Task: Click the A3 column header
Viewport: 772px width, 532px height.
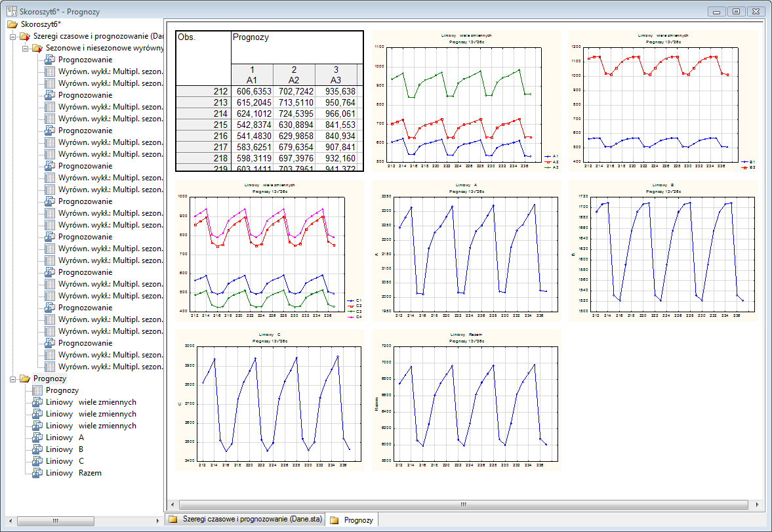Action: 336,75
